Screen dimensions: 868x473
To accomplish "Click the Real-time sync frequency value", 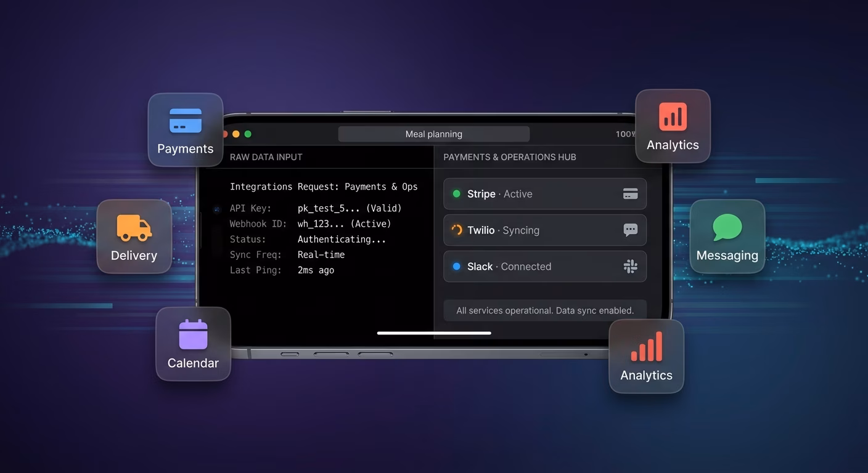I will coord(321,255).
